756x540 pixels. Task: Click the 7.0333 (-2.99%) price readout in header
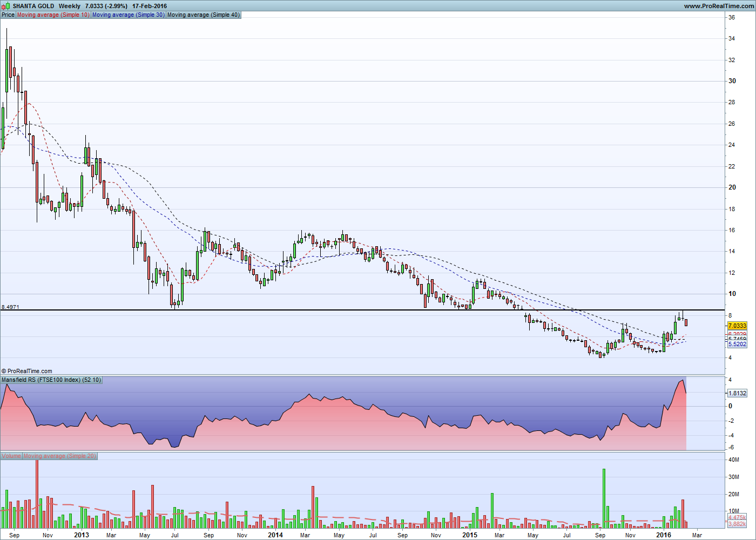[106, 6]
